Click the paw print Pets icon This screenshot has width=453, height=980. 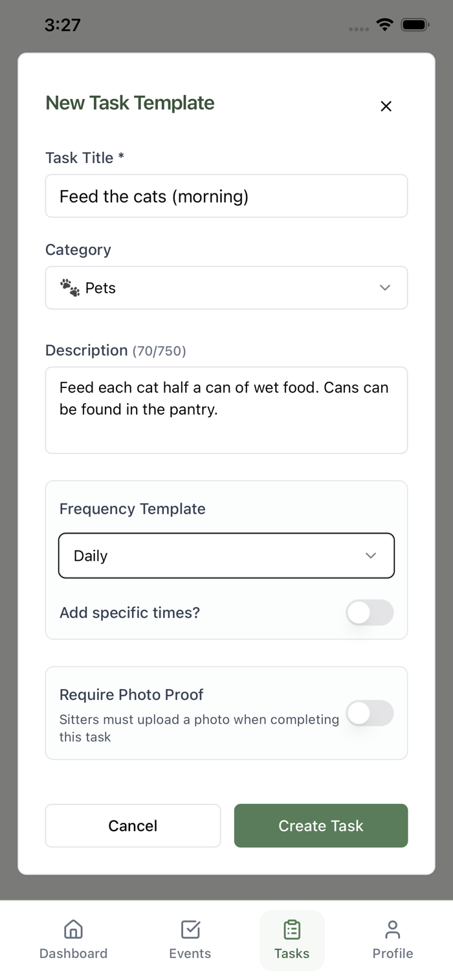(x=70, y=288)
